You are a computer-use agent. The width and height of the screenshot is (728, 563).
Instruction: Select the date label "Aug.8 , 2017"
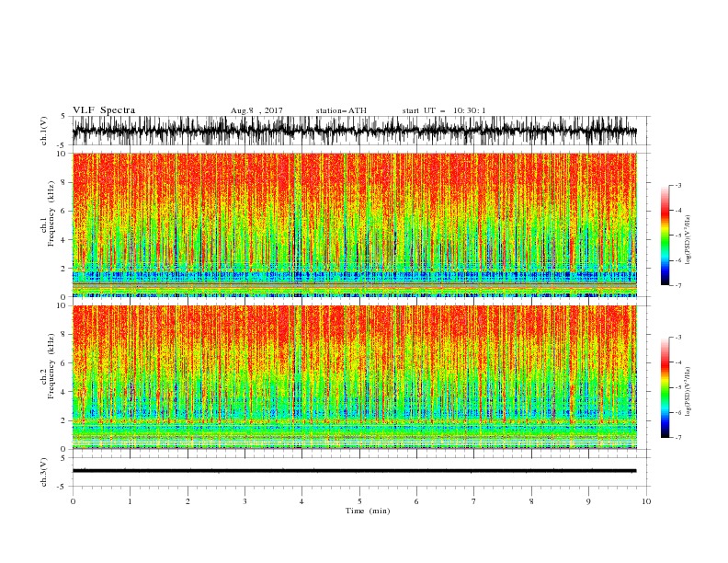[256, 110]
